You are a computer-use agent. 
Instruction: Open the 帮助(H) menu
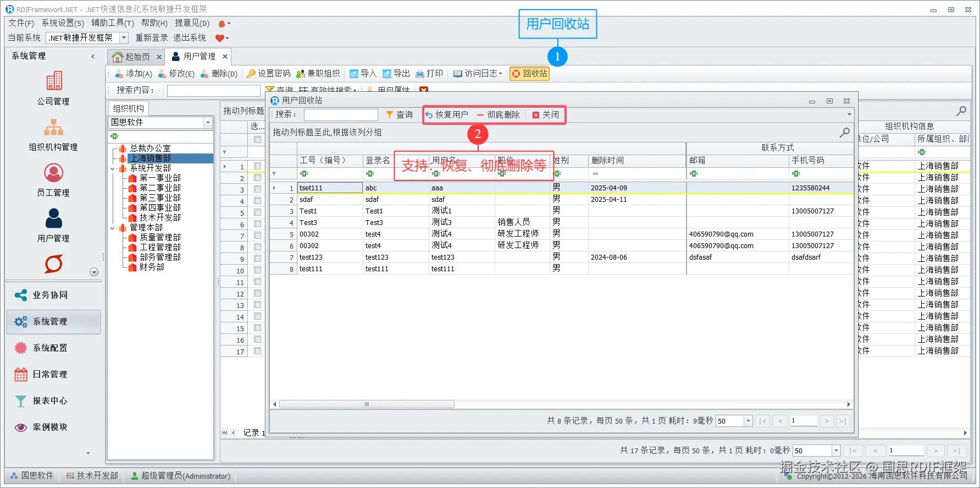tap(154, 23)
